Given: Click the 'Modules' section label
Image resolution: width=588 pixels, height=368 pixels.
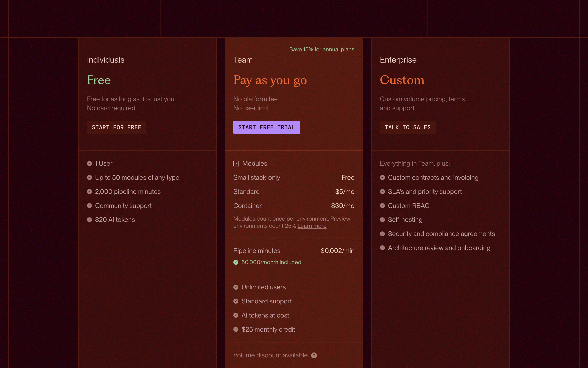Looking at the screenshot, I should (x=255, y=164).
